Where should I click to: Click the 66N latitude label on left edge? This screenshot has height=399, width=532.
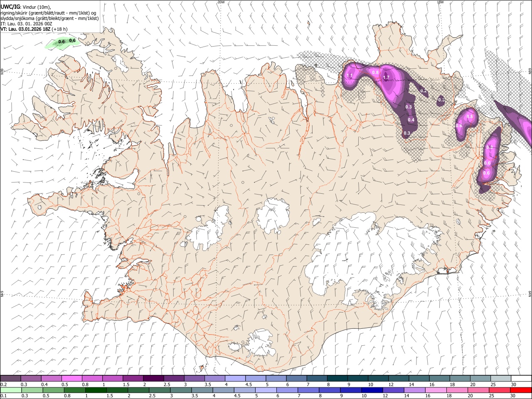point(2,71)
